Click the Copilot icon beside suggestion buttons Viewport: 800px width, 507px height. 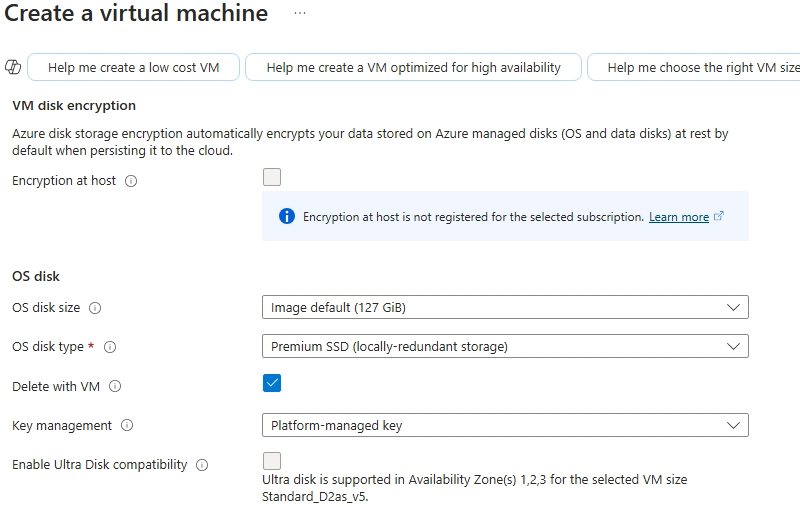tap(13, 67)
